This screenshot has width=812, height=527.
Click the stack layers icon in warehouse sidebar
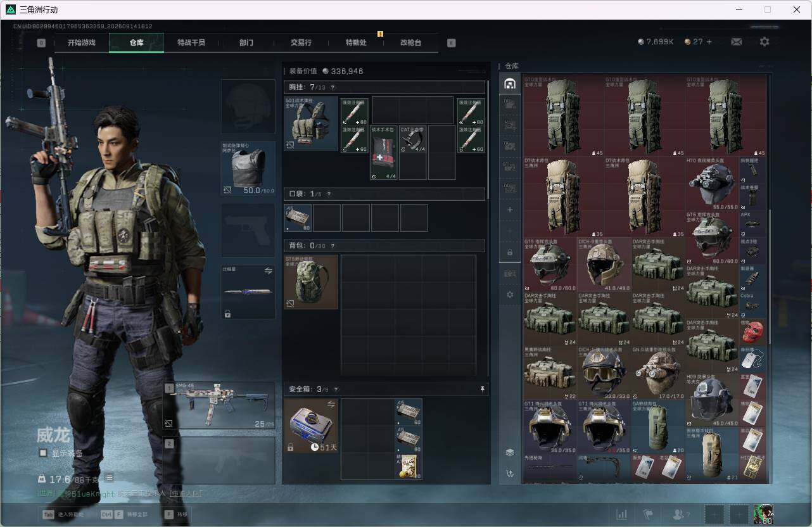(510, 452)
